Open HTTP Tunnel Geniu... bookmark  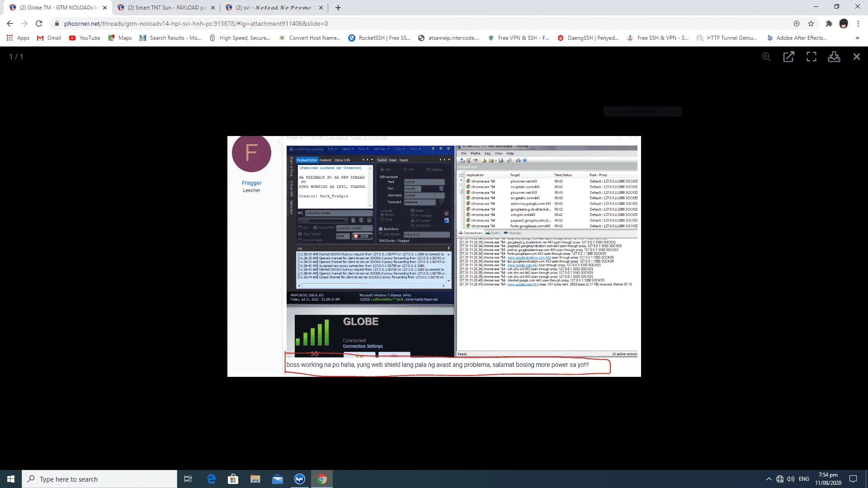[x=727, y=38]
